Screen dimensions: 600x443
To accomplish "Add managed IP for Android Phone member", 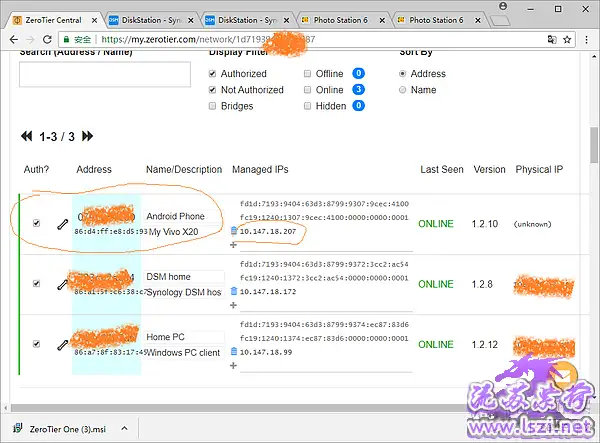I will coord(233,245).
